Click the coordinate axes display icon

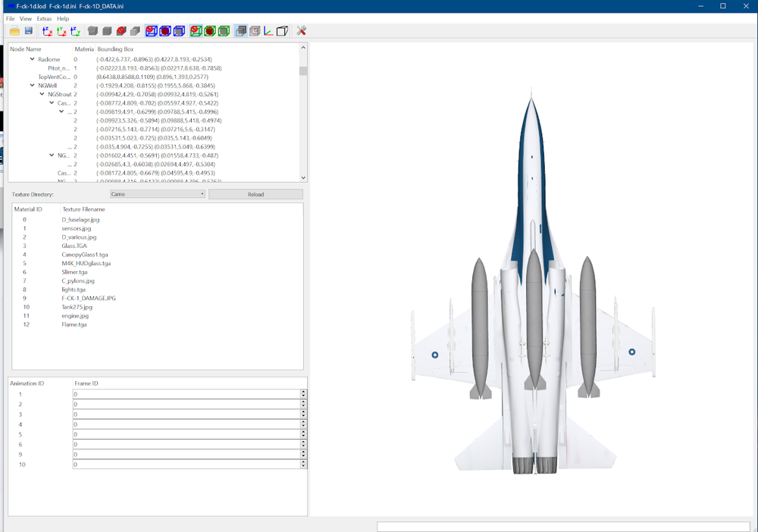point(268,31)
